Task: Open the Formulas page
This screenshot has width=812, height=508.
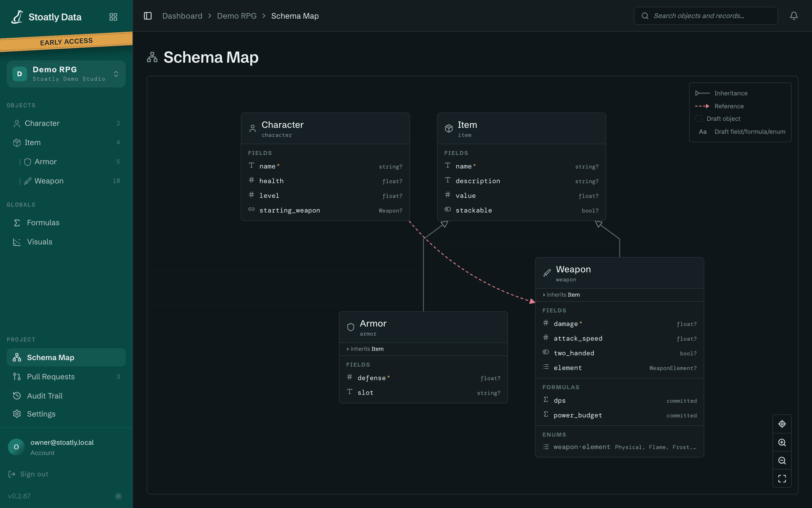Action: coord(66,223)
